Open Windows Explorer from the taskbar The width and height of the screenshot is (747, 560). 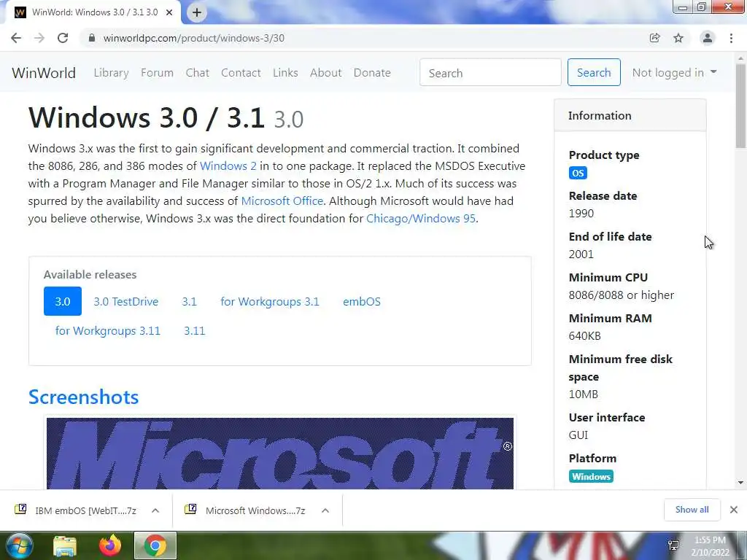[x=65, y=545]
